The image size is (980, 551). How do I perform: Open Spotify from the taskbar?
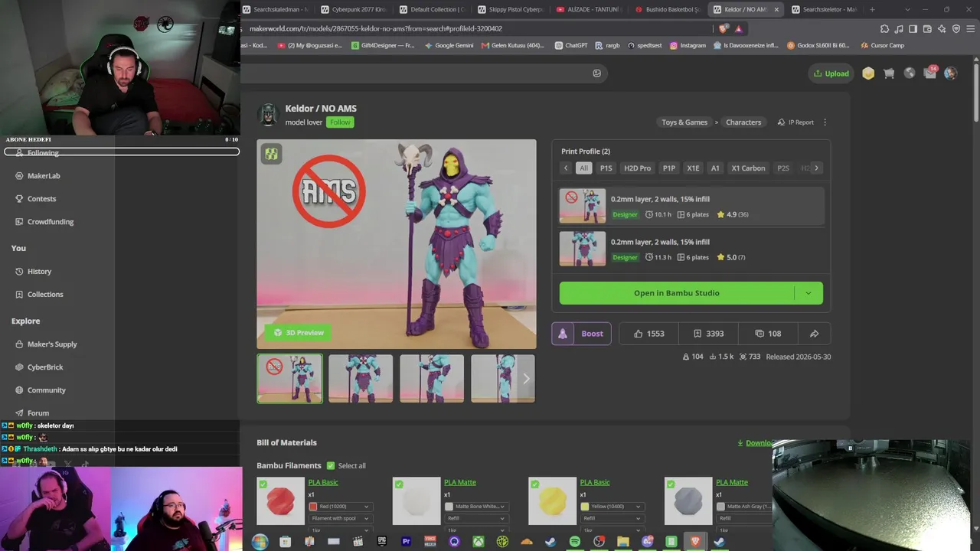[x=575, y=542]
